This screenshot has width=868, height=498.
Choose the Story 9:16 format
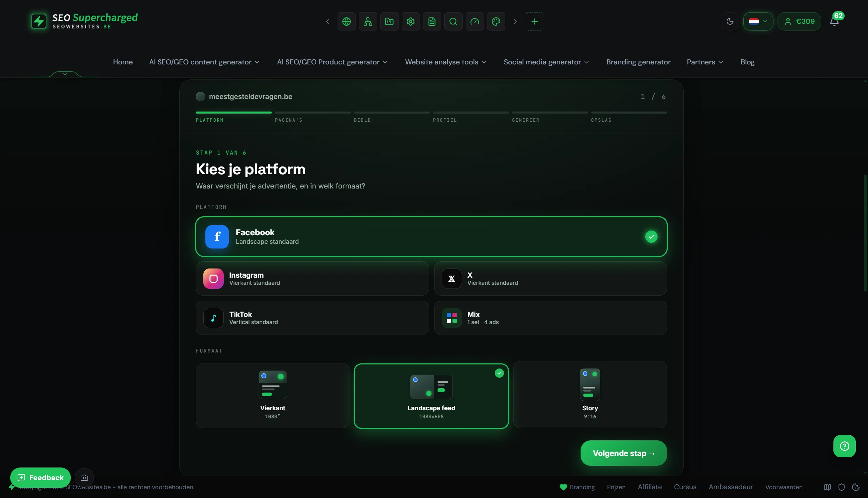click(x=590, y=395)
